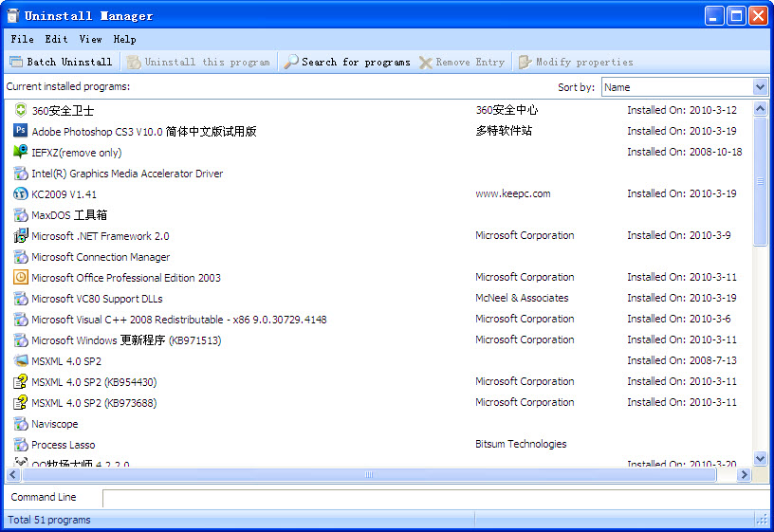This screenshot has width=774, height=532.
Task: Select the IEFXZ(remove only) entry name
Action: point(77,153)
